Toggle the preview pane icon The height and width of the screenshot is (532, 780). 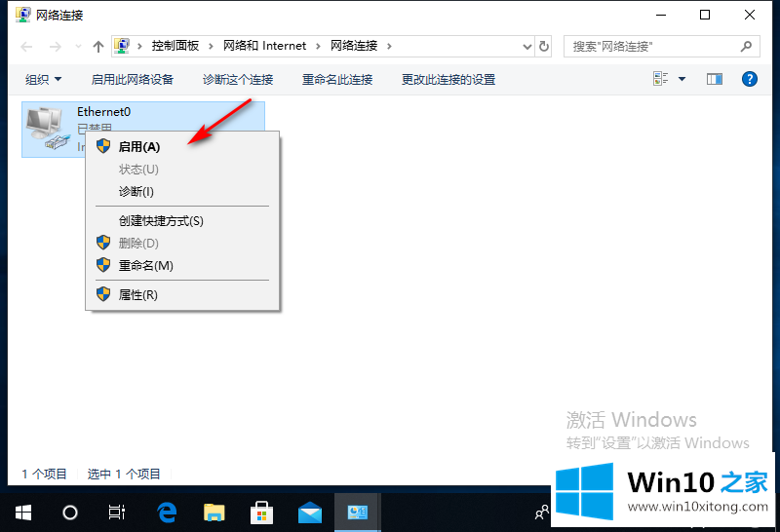click(x=715, y=79)
